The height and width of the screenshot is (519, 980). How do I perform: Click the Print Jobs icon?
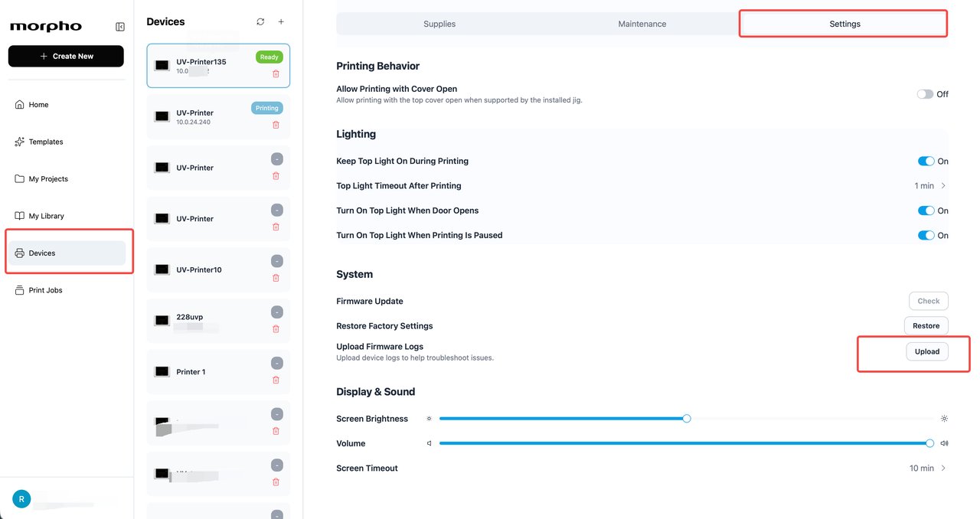pyautogui.click(x=20, y=290)
